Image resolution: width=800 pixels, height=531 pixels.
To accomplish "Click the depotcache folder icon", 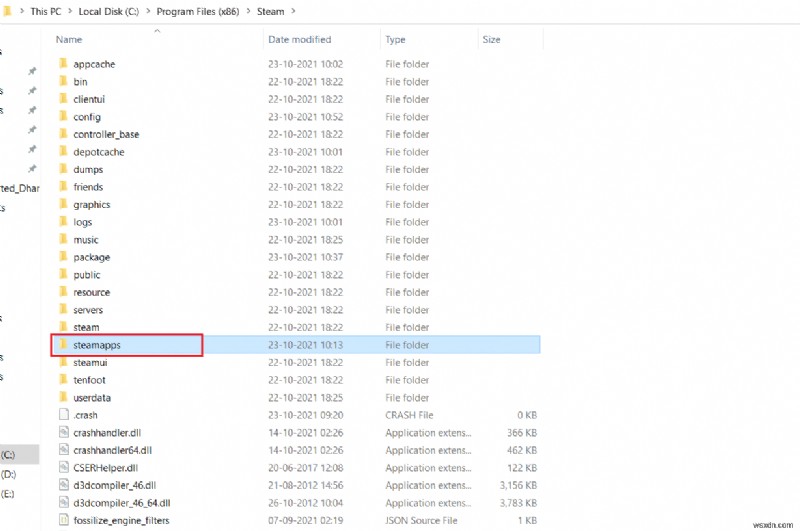I will tap(63, 151).
